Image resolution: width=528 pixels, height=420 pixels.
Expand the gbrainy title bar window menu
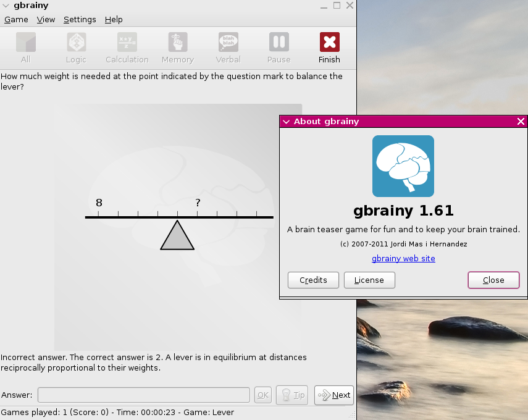(x=6, y=6)
